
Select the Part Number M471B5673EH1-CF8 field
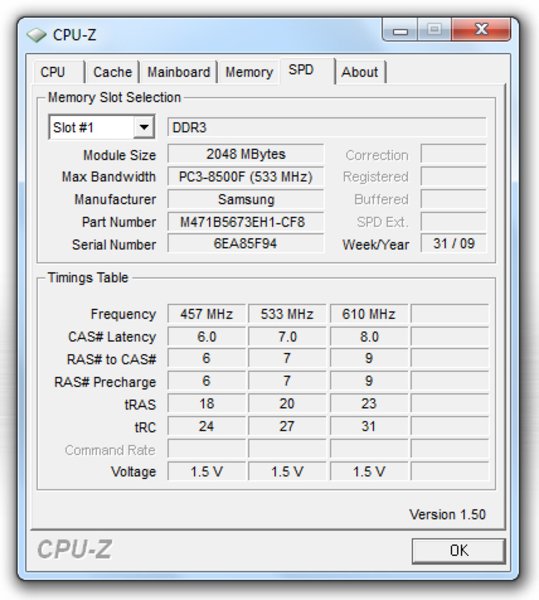click(x=246, y=222)
